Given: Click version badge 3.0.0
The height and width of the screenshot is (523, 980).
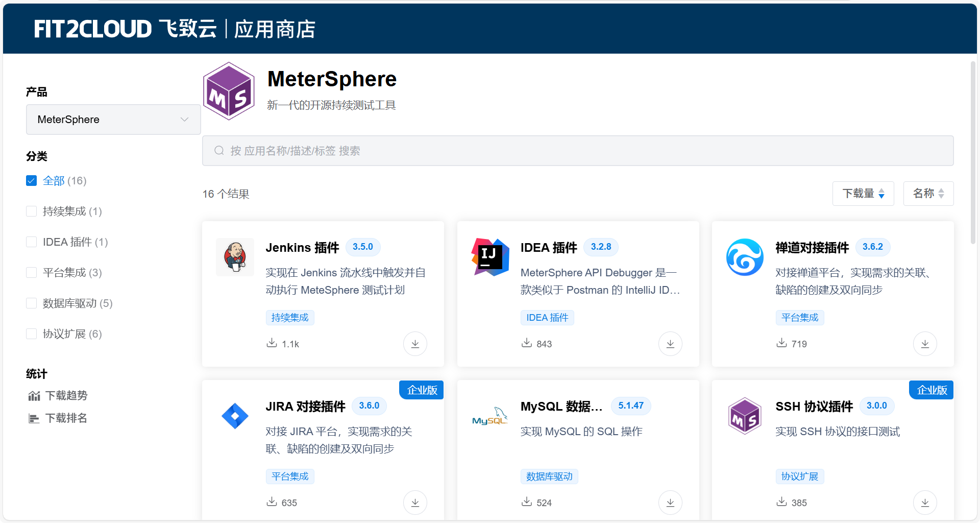Looking at the screenshot, I should click(877, 406).
